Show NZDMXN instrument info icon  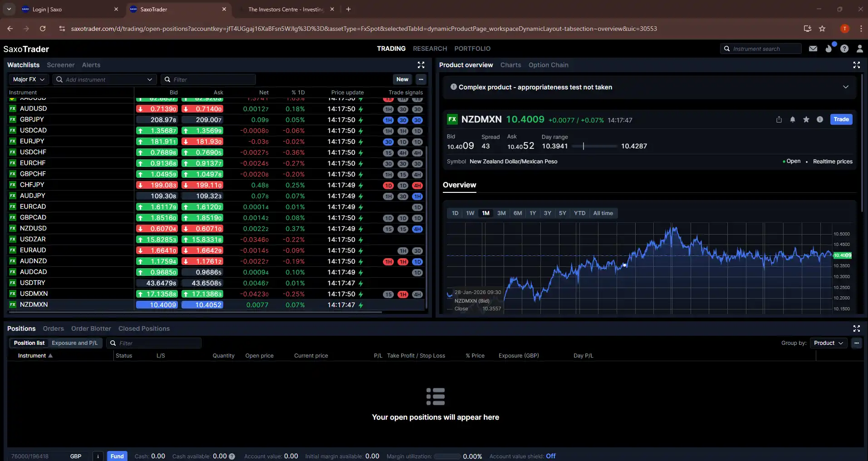coord(820,119)
